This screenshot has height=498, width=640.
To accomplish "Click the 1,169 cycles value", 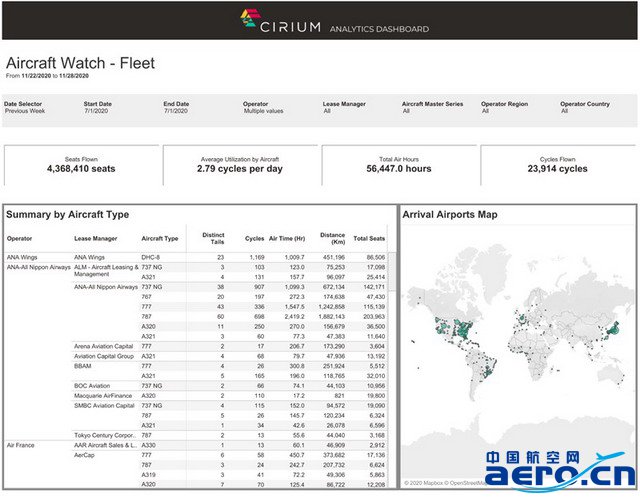I will point(257,257).
